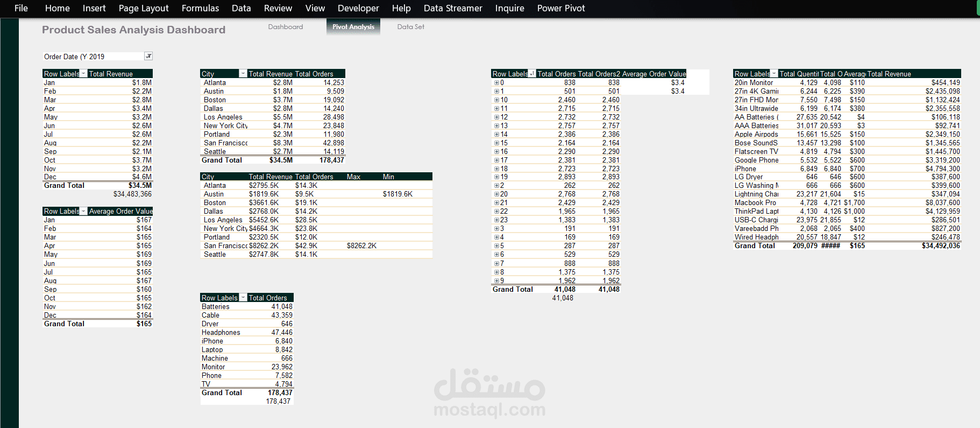This screenshot has width=980, height=428.
Task: Switch to the Developer ribbon tab
Action: tap(358, 8)
